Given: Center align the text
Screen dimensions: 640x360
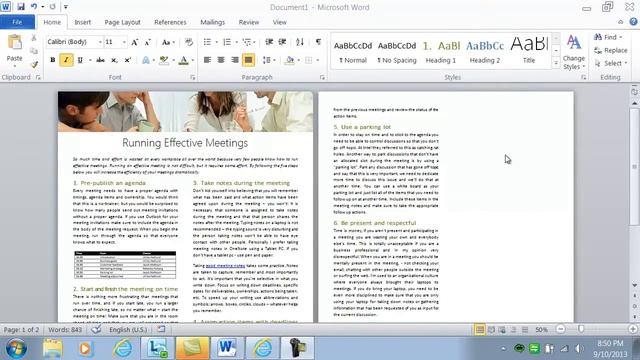Looking at the screenshot, I should coord(221,60).
